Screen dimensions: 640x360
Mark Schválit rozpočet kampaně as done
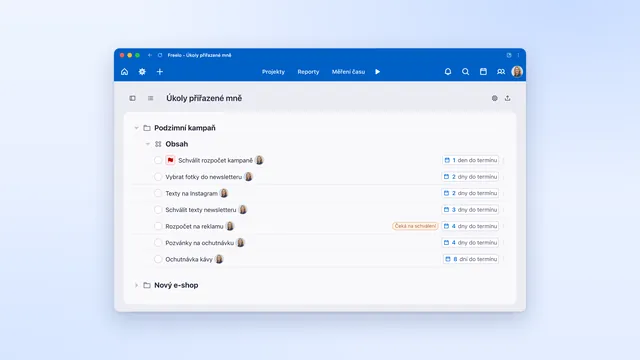(158, 160)
